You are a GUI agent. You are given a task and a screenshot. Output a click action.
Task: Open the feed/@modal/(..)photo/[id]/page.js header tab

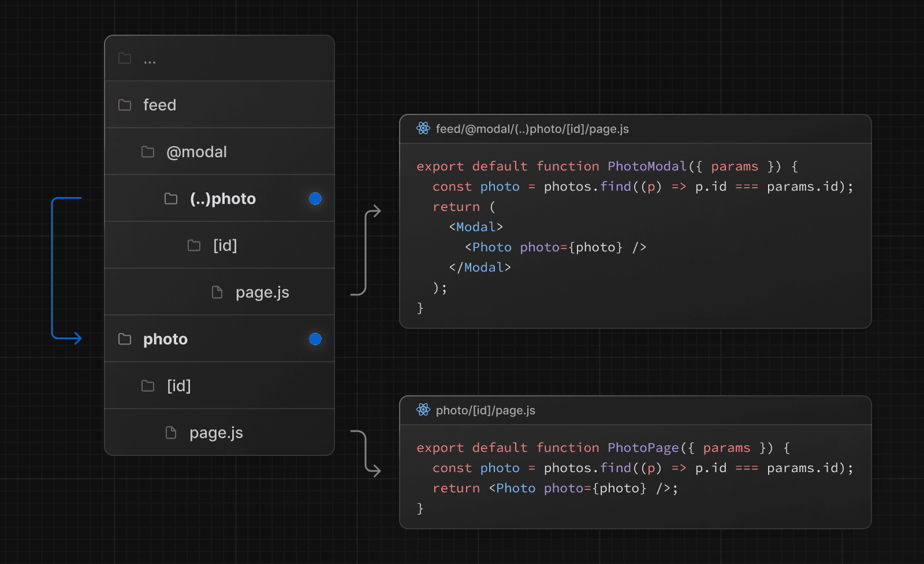tap(532, 129)
